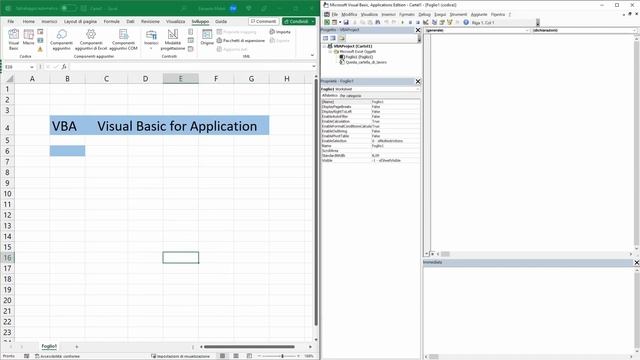
Task: Open Componenti aggiuntivi di Excel
Action: click(91, 40)
